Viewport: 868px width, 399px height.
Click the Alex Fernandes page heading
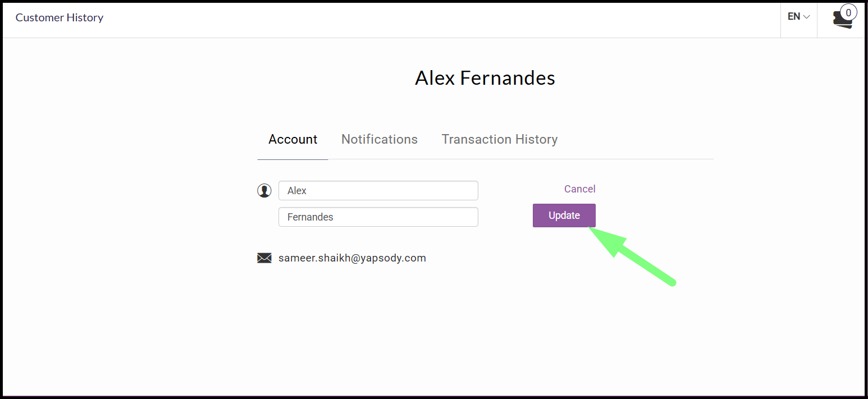(x=485, y=78)
